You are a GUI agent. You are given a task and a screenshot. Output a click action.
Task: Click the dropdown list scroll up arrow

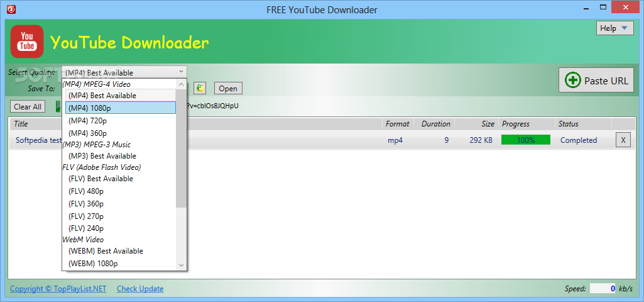click(x=181, y=84)
